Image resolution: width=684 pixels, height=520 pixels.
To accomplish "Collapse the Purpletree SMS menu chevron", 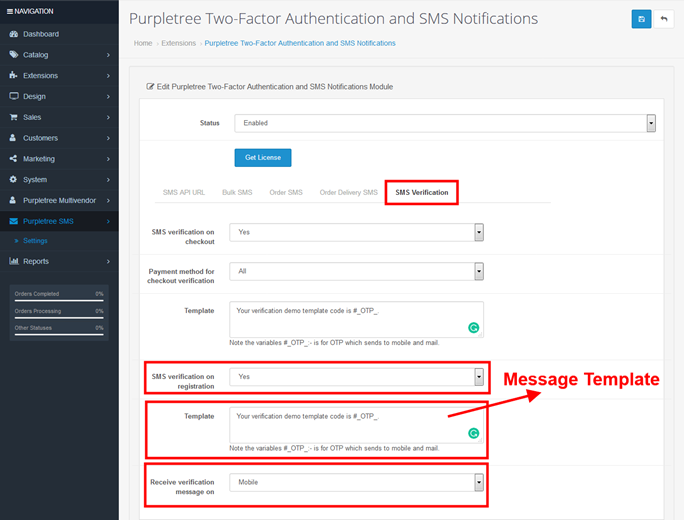I will [x=108, y=221].
